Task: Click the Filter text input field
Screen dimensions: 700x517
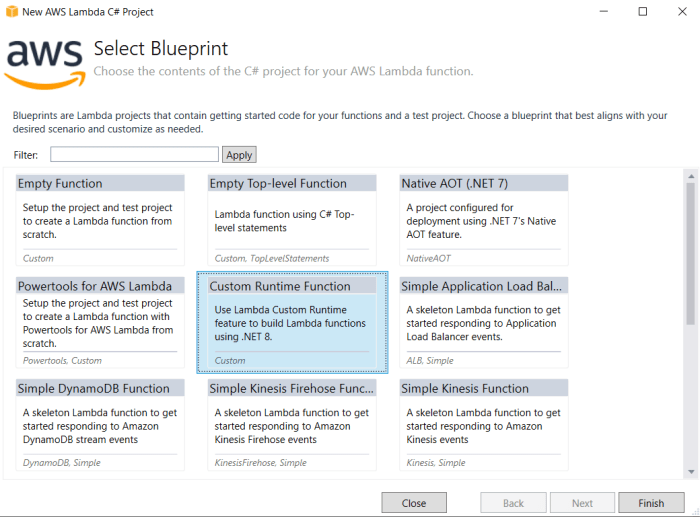Action: coord(134,154)
